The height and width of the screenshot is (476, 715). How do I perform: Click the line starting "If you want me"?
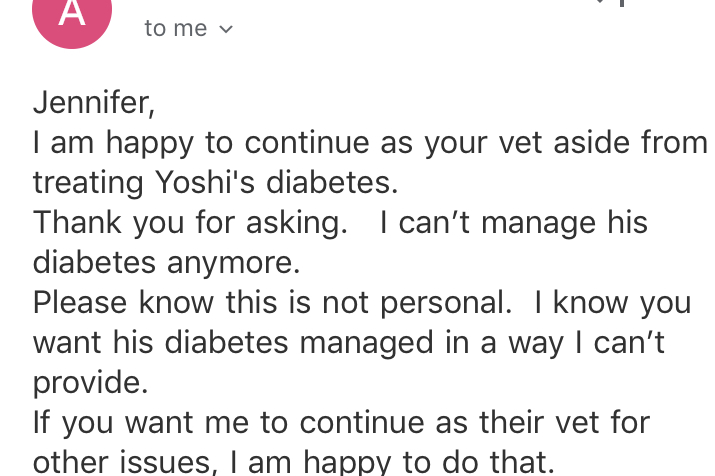[x=340, y=422]
